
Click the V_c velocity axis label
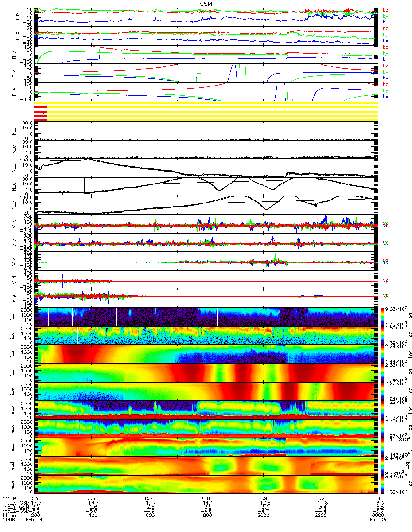point(14,243)
